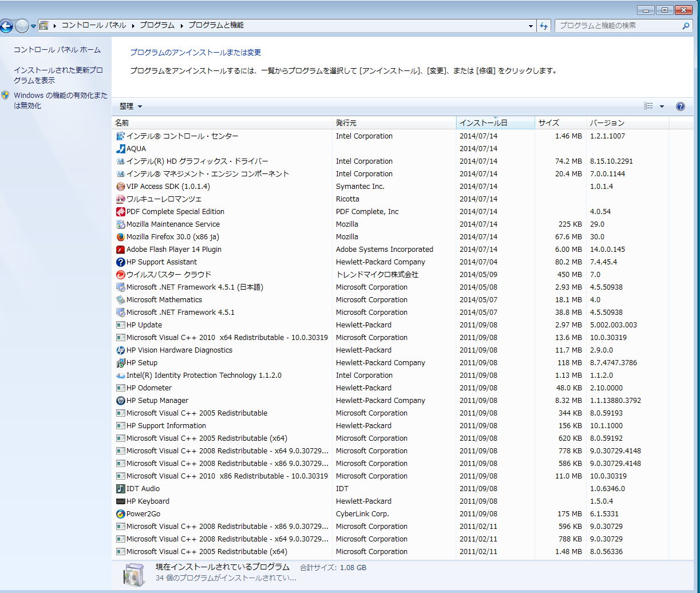The image size is (700, 593).
Task: Select Microsoft .NET Framework 4.5.1 (日本語) row
Action: point(390,287)
